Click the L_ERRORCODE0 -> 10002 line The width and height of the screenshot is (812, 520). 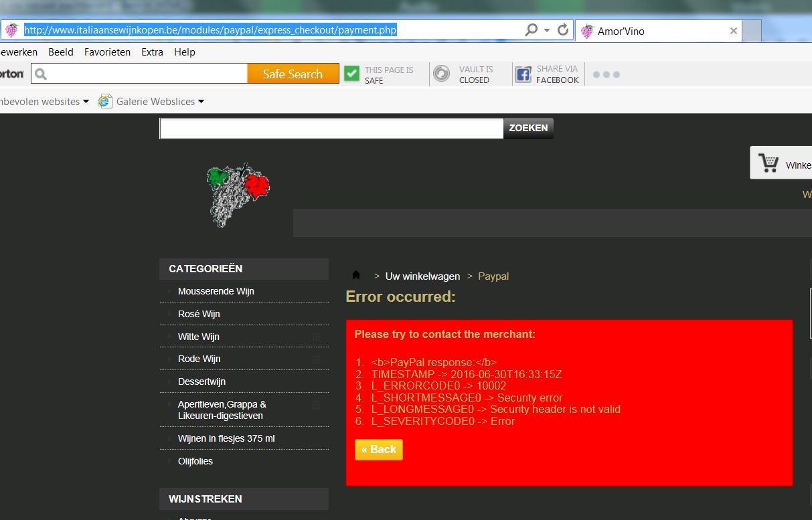[438, 385]
